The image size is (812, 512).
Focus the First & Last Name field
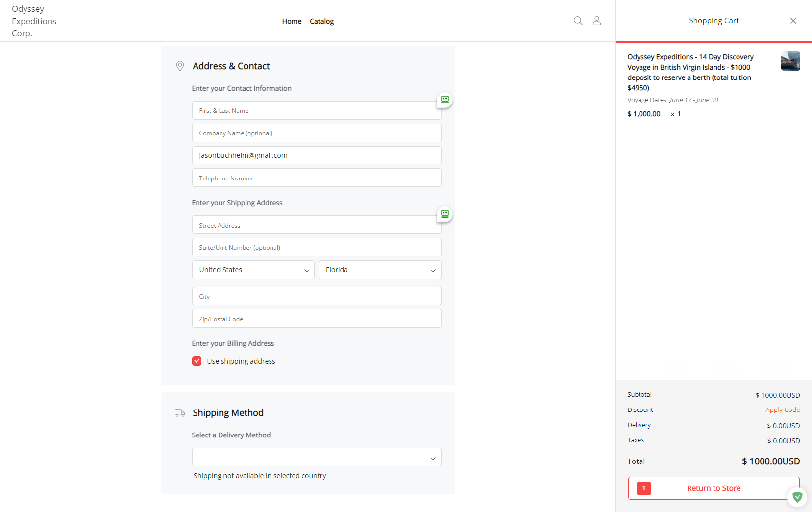click(317, 110)
